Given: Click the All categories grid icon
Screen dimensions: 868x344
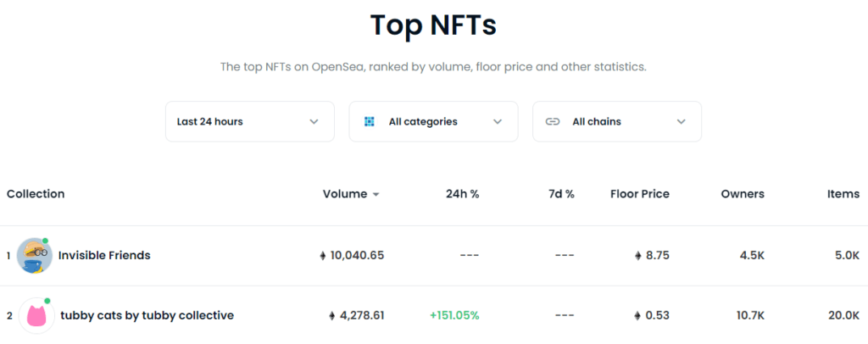Looking at the screenshot, I should click(370, 122).
